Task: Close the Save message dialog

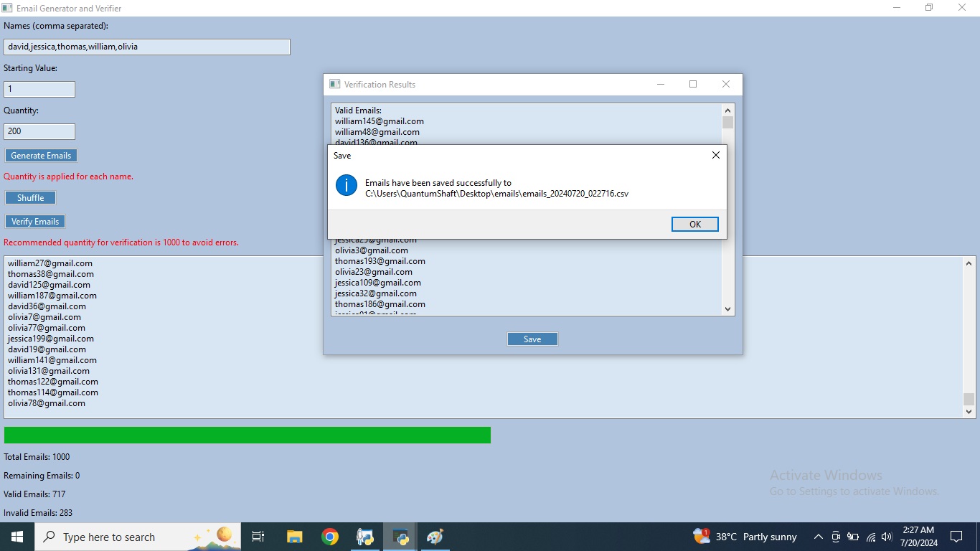Action: 715,155
